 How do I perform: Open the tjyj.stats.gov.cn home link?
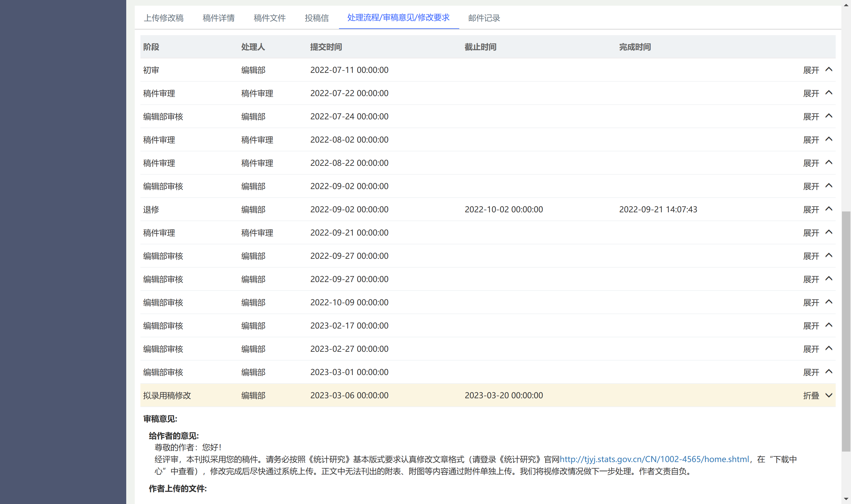point(654,459)
